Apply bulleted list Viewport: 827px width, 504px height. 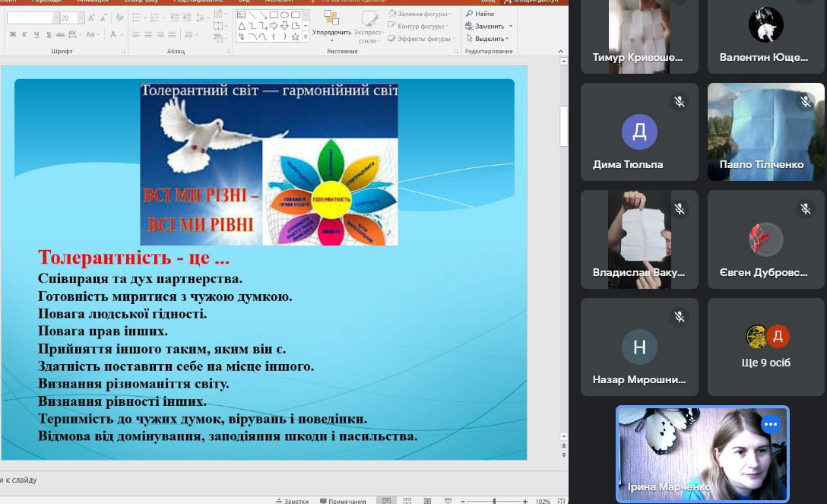click(138, 18)
